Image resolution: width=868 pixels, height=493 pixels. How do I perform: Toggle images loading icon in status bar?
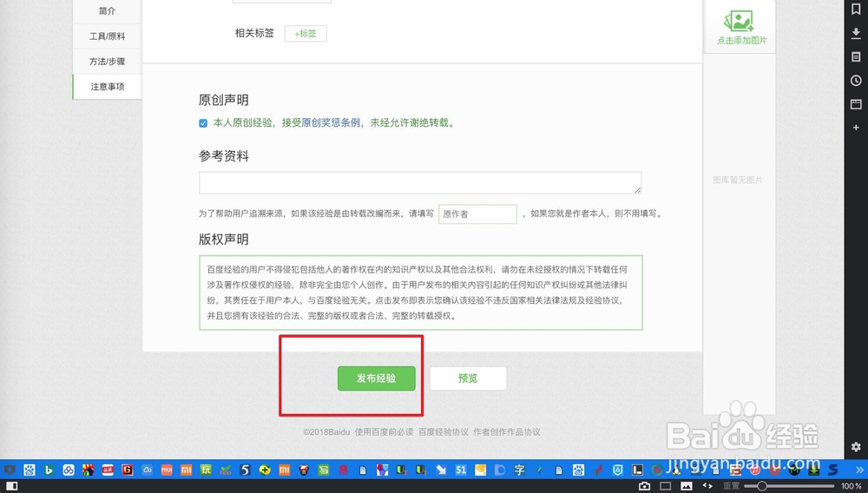pyautogui.click(x=687, y=486)
